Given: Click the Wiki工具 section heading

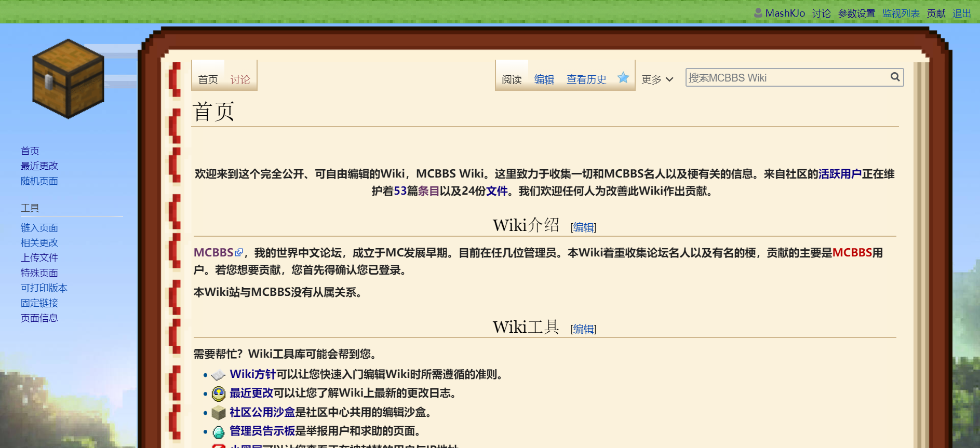Looking at the screenshot, I should tap(526, 327).
